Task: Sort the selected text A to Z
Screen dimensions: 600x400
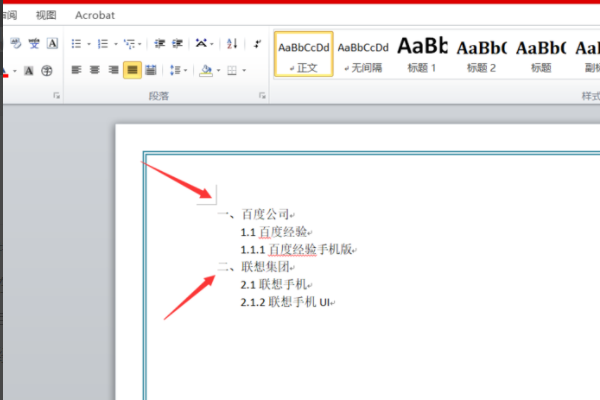Action: coord(232,44)
